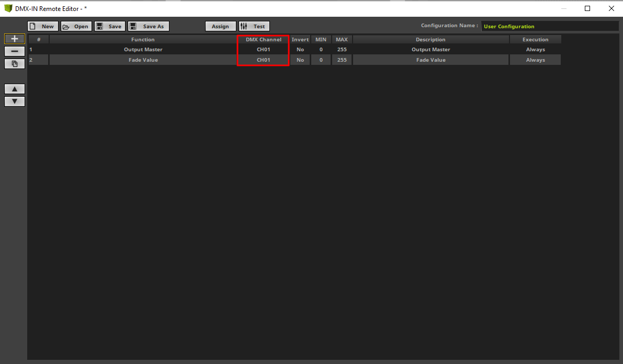Viewport: 623px width, 364px height.
Task: Click the Assign button
Action: (x=221, y=26)
